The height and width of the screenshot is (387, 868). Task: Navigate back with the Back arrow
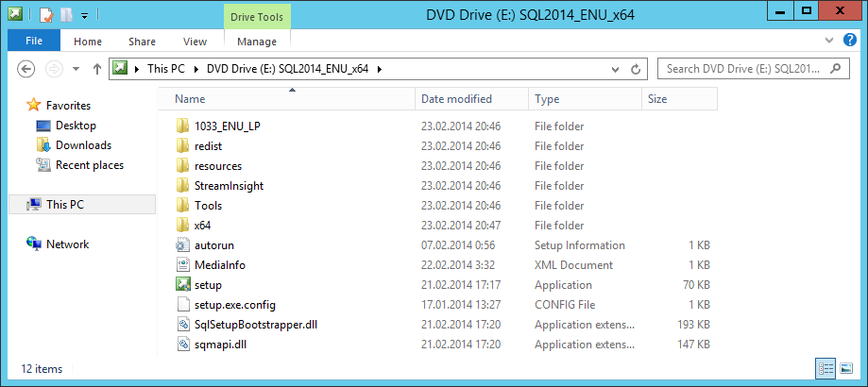pyautogui.click(x=26, y=69)
